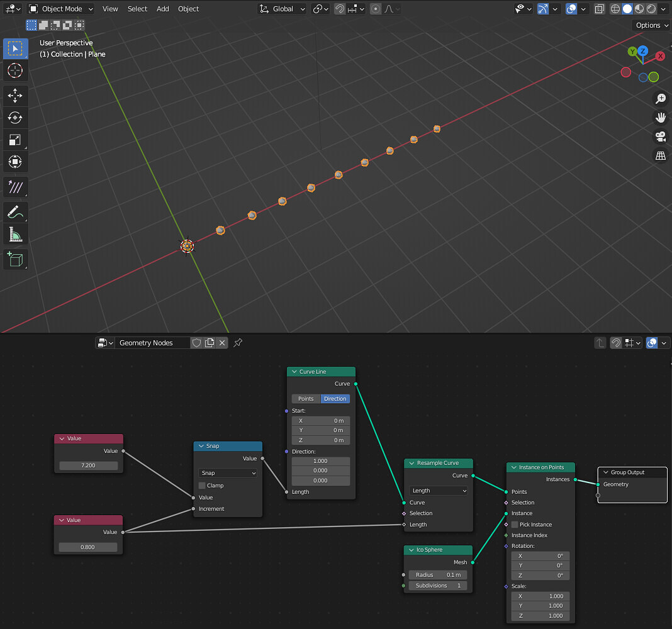This screenshot has height=629, width=672.
Task: Select material preview shading
Action: click(x=639, y=9)
